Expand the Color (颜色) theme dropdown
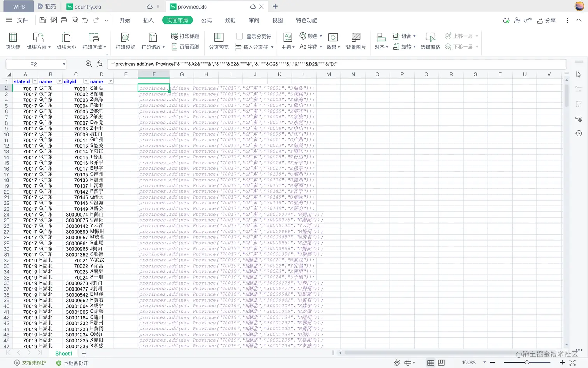588x368 pixels. pyautogui.click(x=321, y=36)
